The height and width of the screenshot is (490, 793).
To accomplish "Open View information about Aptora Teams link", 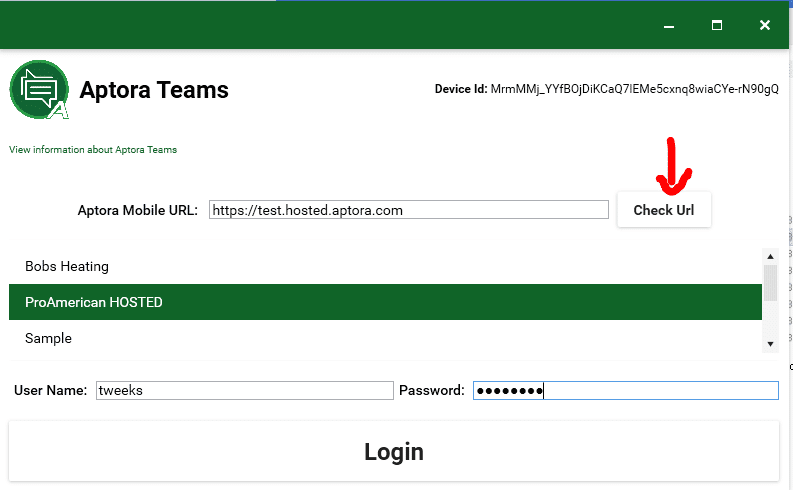I will pos(93,150).
